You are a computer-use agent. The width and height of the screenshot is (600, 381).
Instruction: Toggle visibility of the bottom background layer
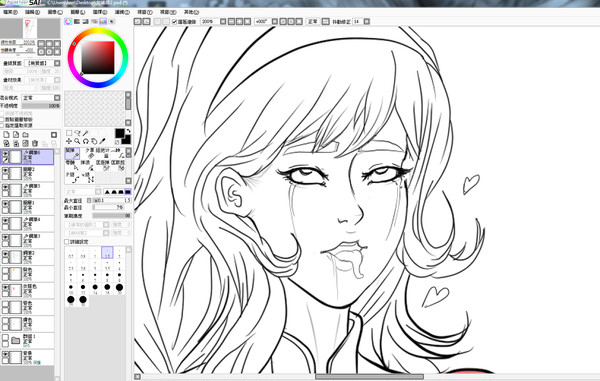pos(5,354)
